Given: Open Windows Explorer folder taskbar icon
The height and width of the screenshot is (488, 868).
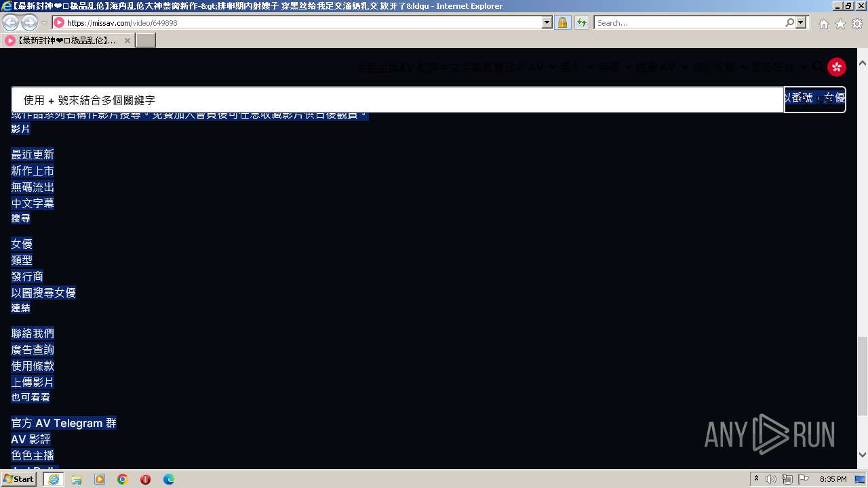Looking at the screenshot, I should (x=77, y=479).
